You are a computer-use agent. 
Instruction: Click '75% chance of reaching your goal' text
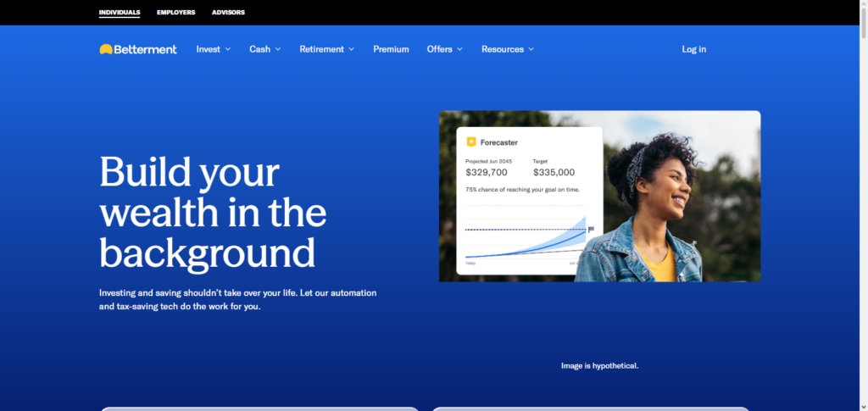[x=522, y=190]
